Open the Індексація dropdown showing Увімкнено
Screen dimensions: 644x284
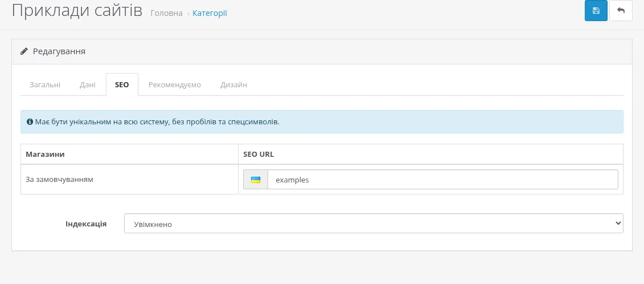[x=374, y=224]
